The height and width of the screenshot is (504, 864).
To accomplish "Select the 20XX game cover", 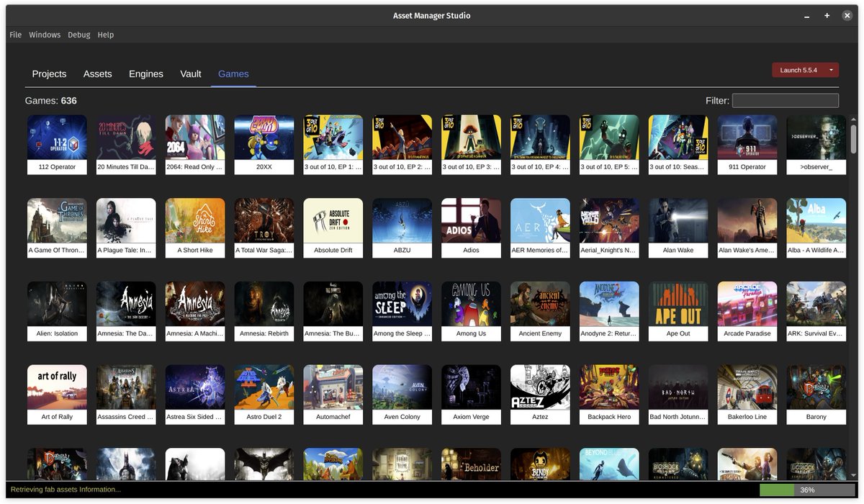I will point(264,137).
